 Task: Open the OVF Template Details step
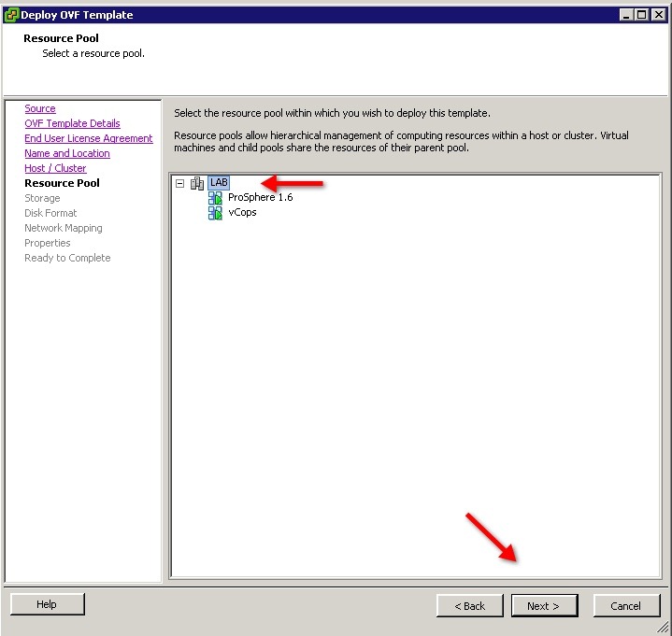[x=72, y=124]
